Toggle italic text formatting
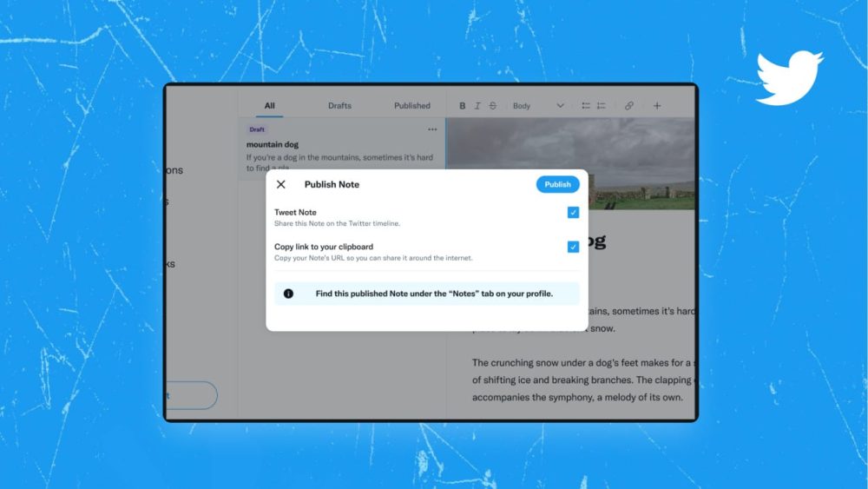Screen dimensions: 868x489 coord(477,106)
